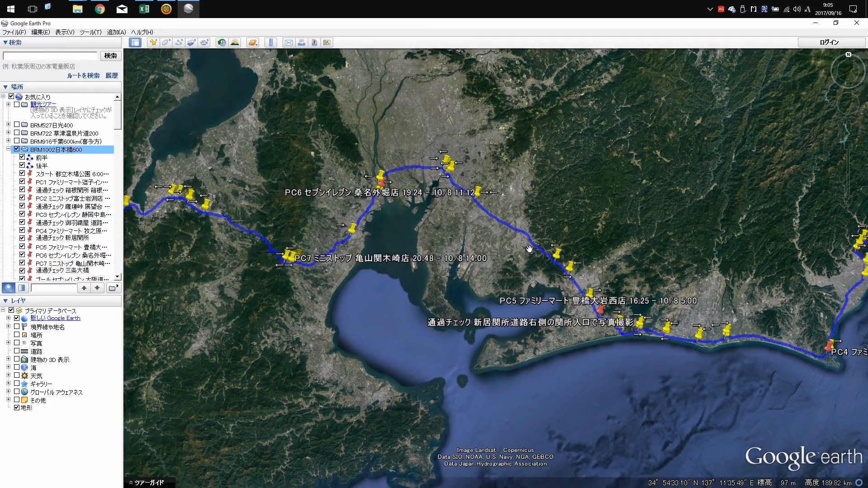Image resolution: width=868 pixels, height=488 pixels.
Task: Click the Print icon in the toolbar
Action: (x=301, y=42)
